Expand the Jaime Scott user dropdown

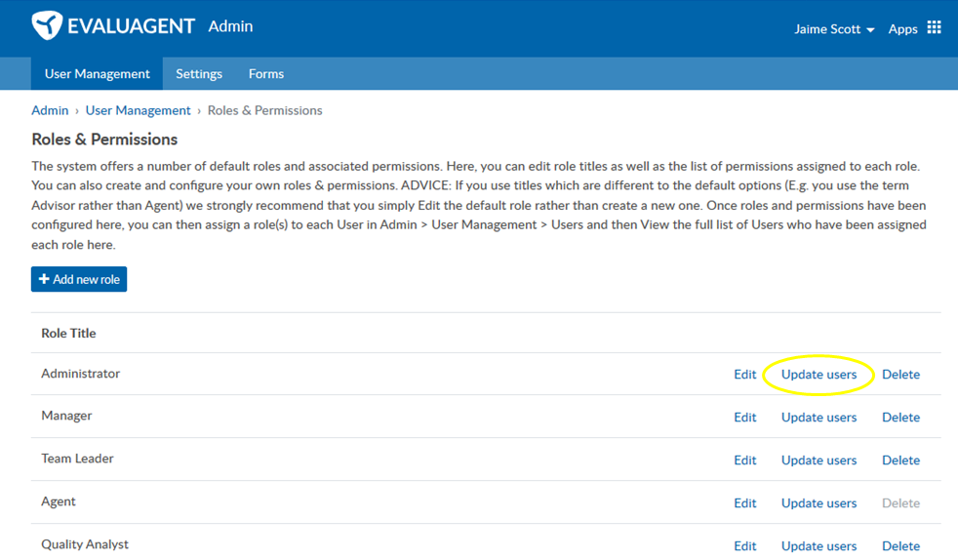click(x=834, y=28)
